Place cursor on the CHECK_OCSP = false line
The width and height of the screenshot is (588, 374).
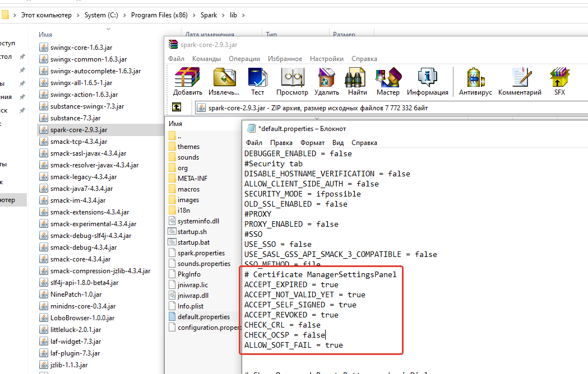coord(284,335)
